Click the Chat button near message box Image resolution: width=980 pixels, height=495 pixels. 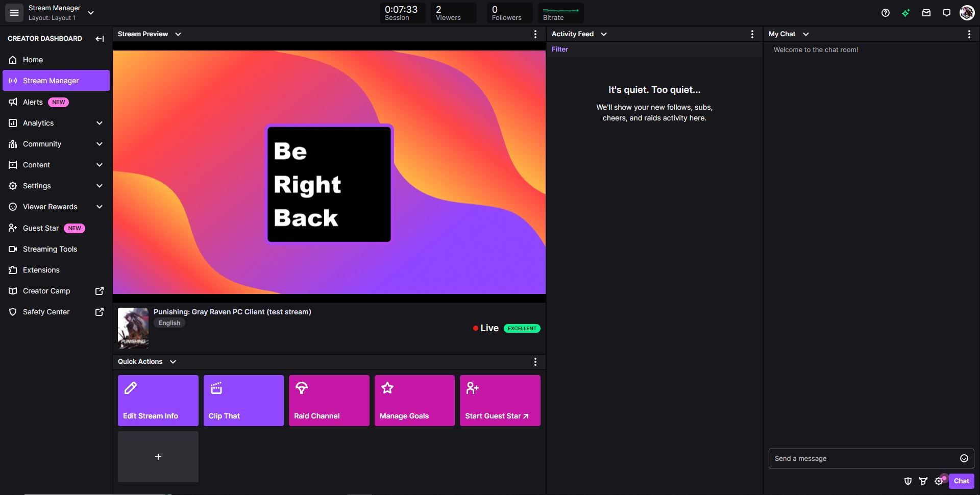point(961,481)
